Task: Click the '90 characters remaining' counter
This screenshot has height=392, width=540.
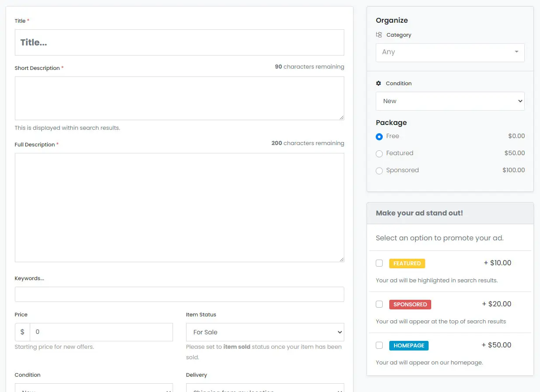Action: pyautogui.click(x=309, y=67)
